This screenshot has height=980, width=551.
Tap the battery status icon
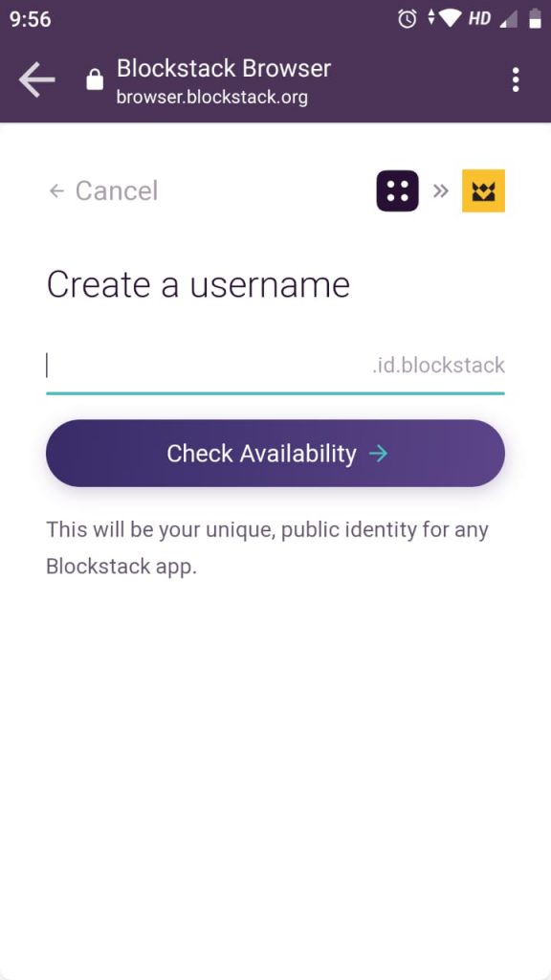pos(535,19)
